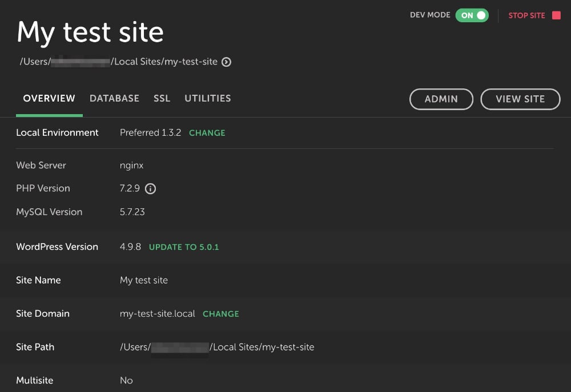This screenshot has height=392, width=571.
Task: Click the Overview tab
Action: [x=49, y=98]
